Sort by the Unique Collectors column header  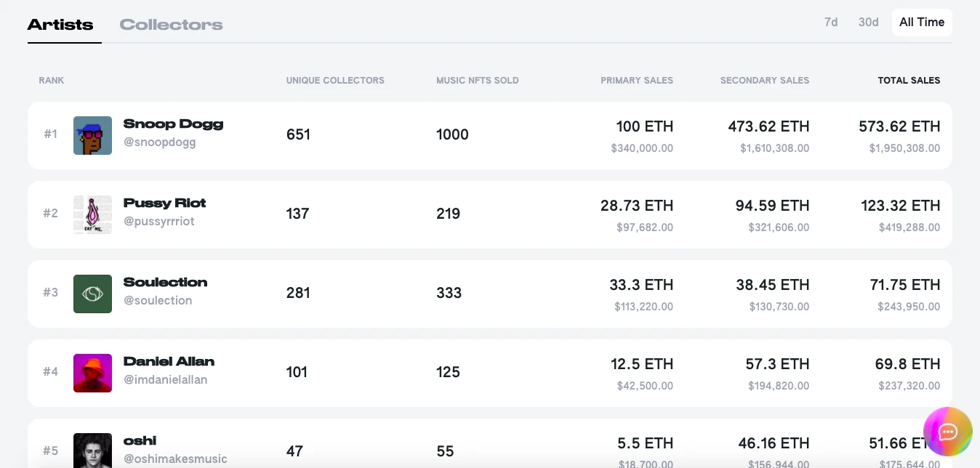point(335,81)
